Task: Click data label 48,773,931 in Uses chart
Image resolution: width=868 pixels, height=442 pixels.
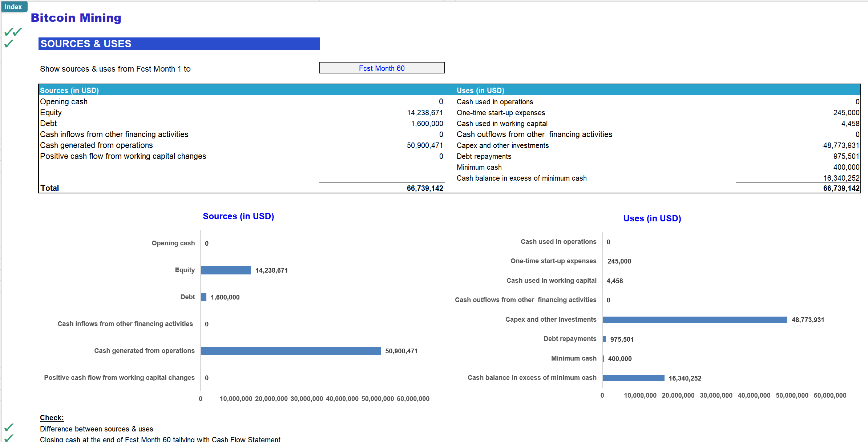Action: (x=808, y=320)
